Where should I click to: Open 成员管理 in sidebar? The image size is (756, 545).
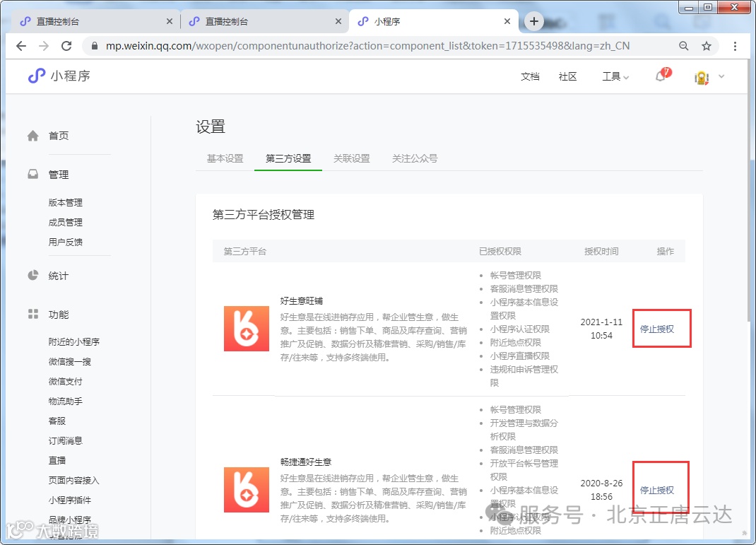(x=66, y=223)
